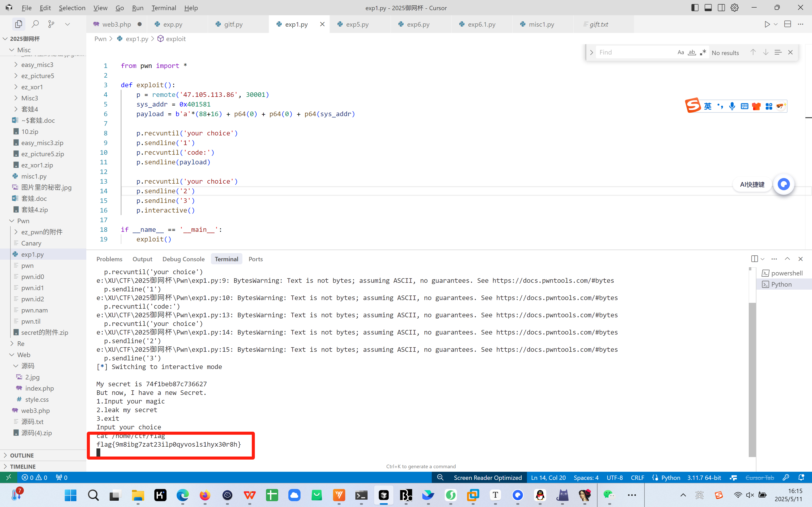The image size is (812, 507).
Task: Toggle the bottom panel layout icon
Action: pyautogui.click(x=708, y=8)
